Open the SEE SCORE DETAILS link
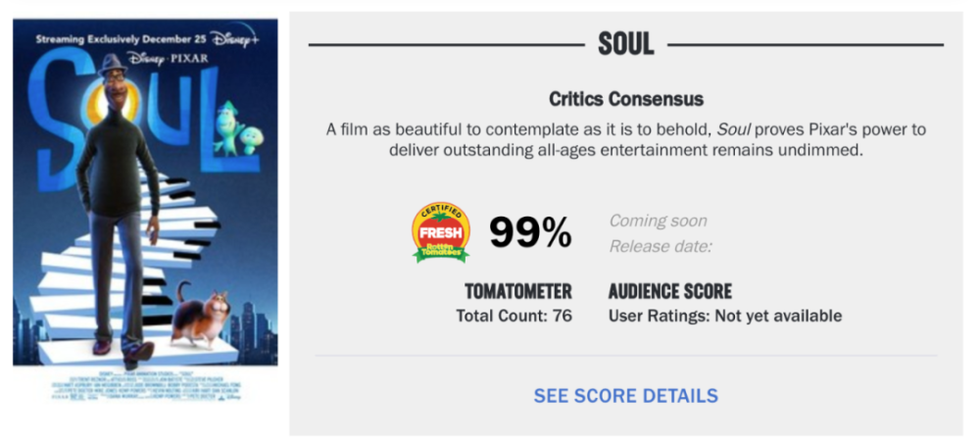Viewport: 980px width, 447px height. pyautogui.click(x=625, y=396)
